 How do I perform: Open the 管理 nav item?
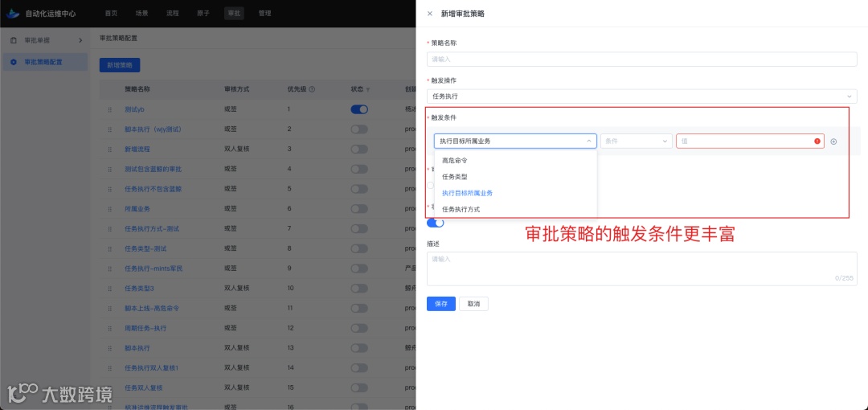click(264, 14)
